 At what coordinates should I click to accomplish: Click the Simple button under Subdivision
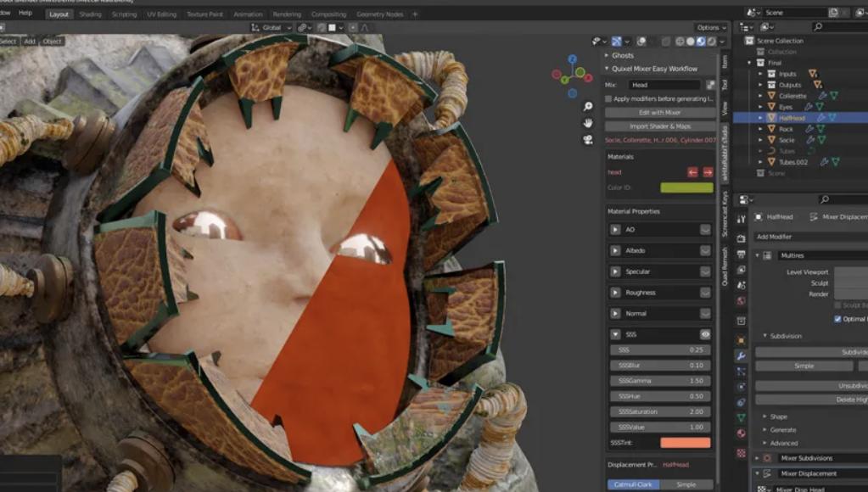[x=804, y=366]
